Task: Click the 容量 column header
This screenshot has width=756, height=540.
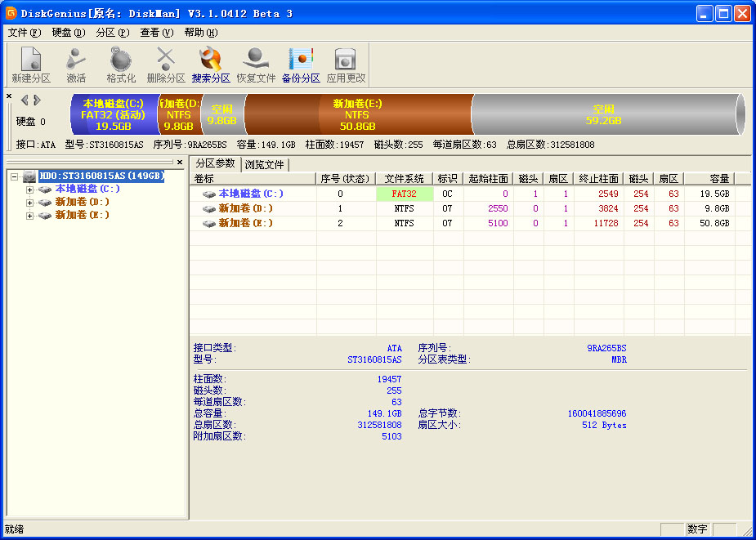Action: (709, 179)
